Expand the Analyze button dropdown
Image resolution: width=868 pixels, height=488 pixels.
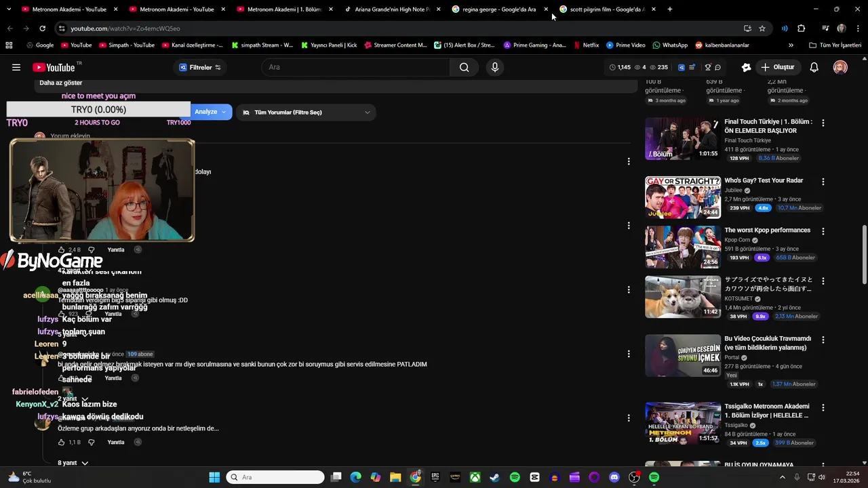(x=224, y=112)
